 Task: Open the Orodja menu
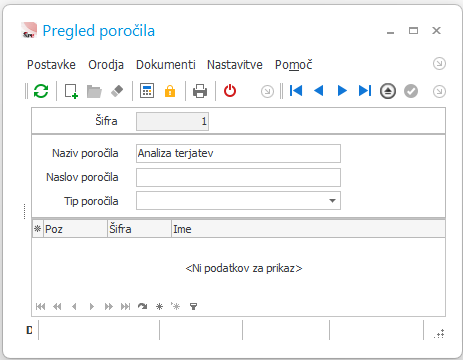click(106, 65)
